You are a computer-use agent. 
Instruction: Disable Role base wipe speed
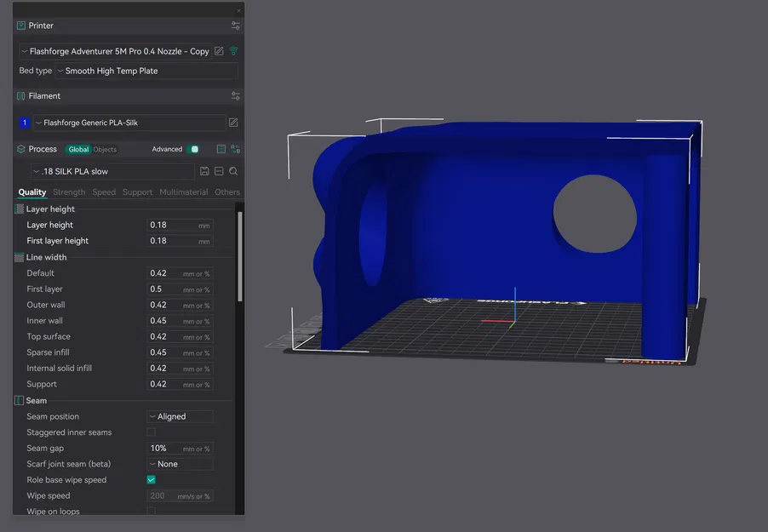tap(150, 479)
